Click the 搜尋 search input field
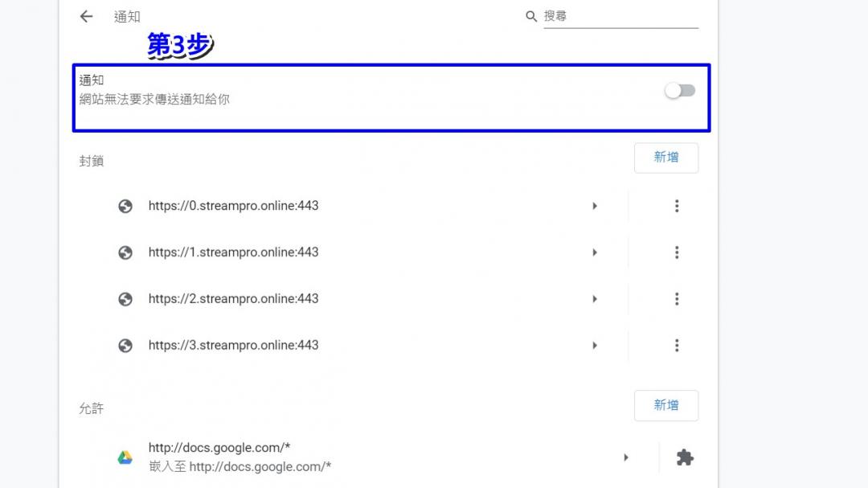The height and width of the screenshot is (488, 868). point(620,16)
